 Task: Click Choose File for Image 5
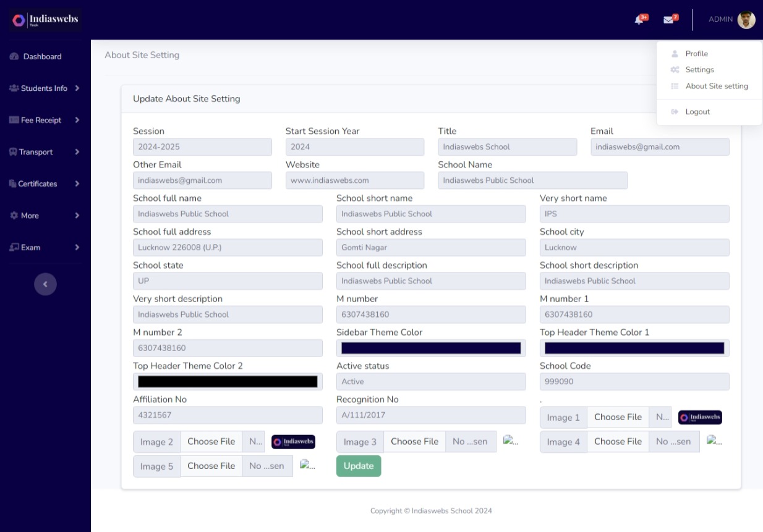[x=211, y=466]
